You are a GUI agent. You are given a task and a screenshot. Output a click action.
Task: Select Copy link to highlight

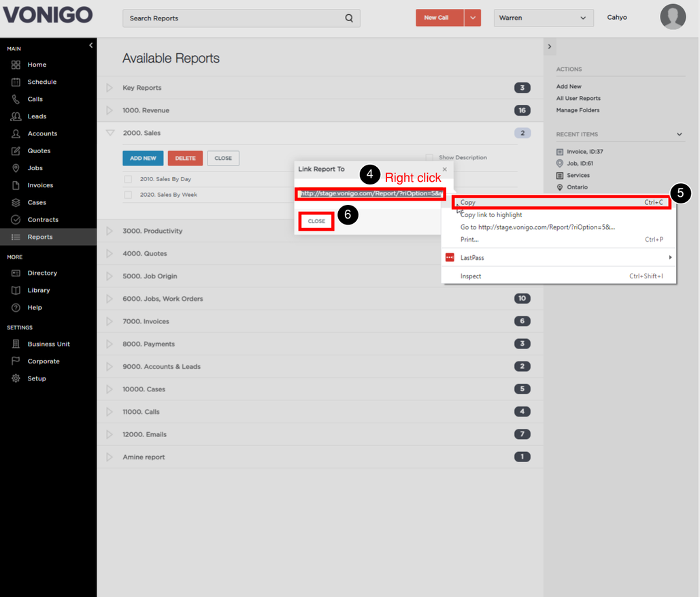[491, 215]
